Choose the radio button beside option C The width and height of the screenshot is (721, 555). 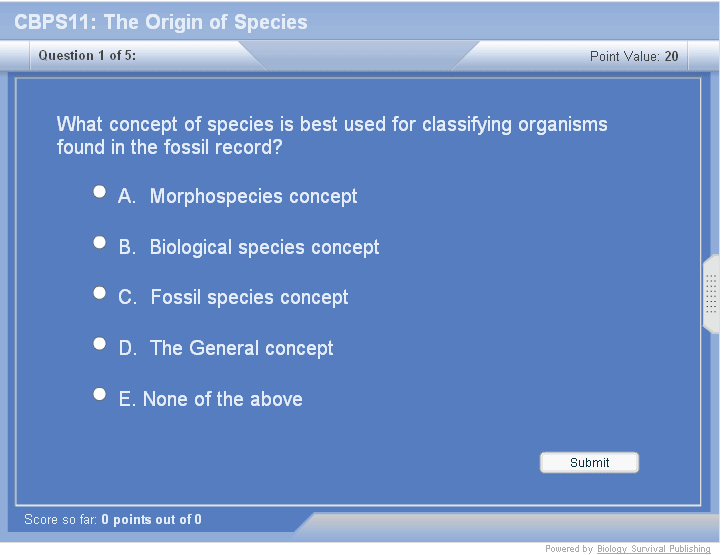(x=99, y=292)
